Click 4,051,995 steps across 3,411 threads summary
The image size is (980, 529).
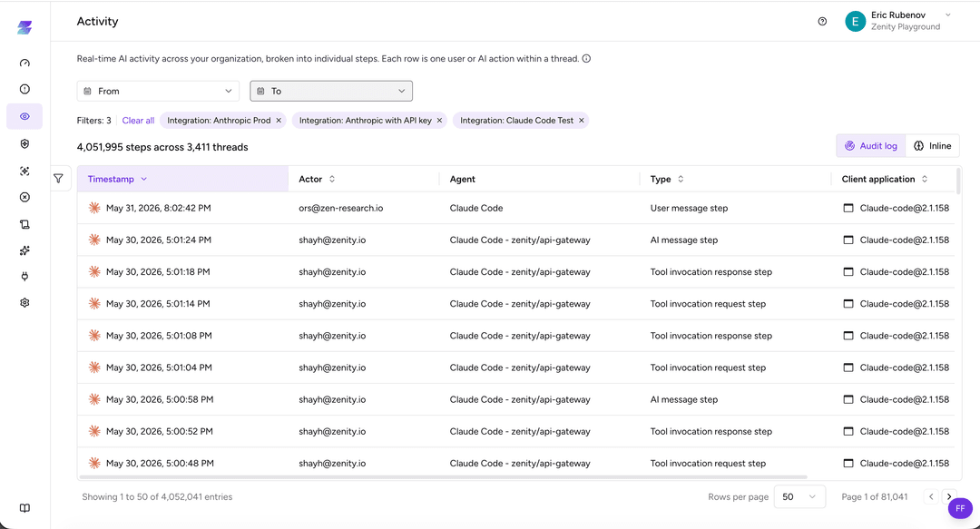tap(162, 147)
